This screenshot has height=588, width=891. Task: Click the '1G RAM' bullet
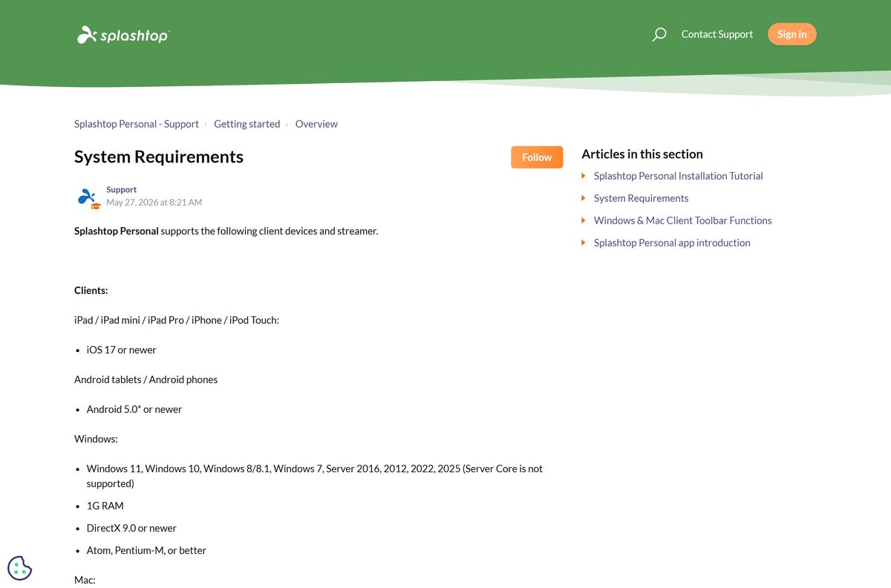pyautogui.click(x=105, y=506)
